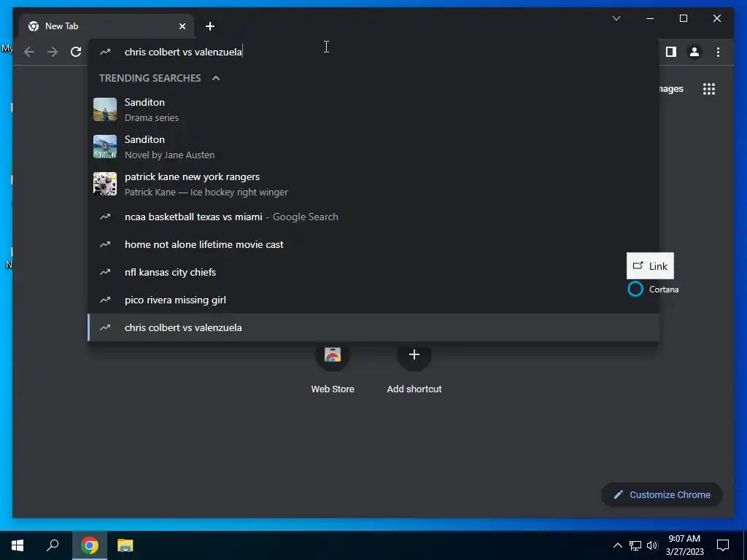Open the Chrome side panel icon
The height and width of the screenshot is (560, 747).
point(671,52)
